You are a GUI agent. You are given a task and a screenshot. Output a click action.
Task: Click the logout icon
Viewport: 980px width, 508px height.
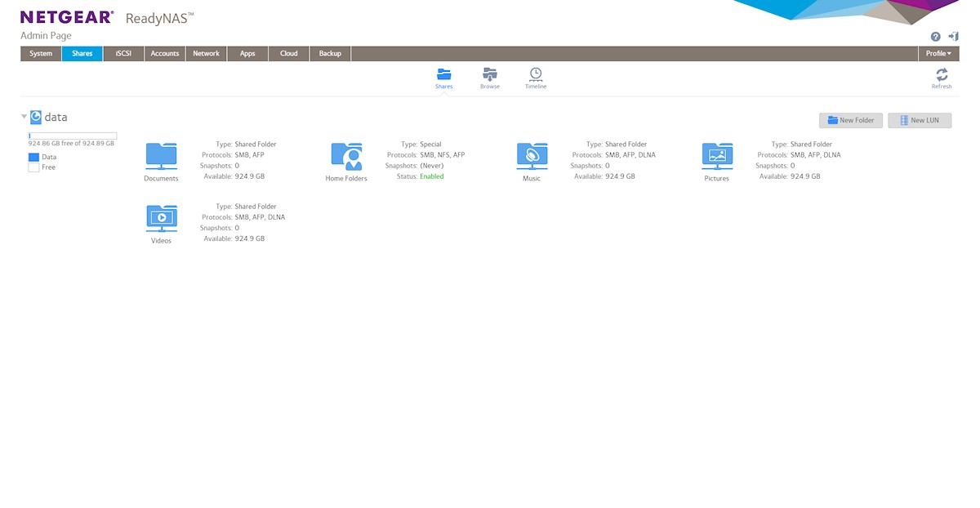(953, 37)
